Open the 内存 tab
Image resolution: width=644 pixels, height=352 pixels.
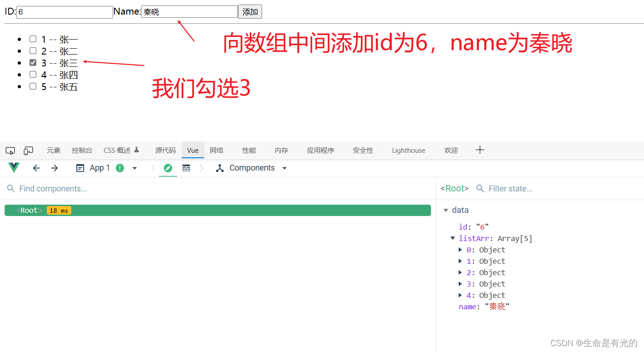pos(282,151)
